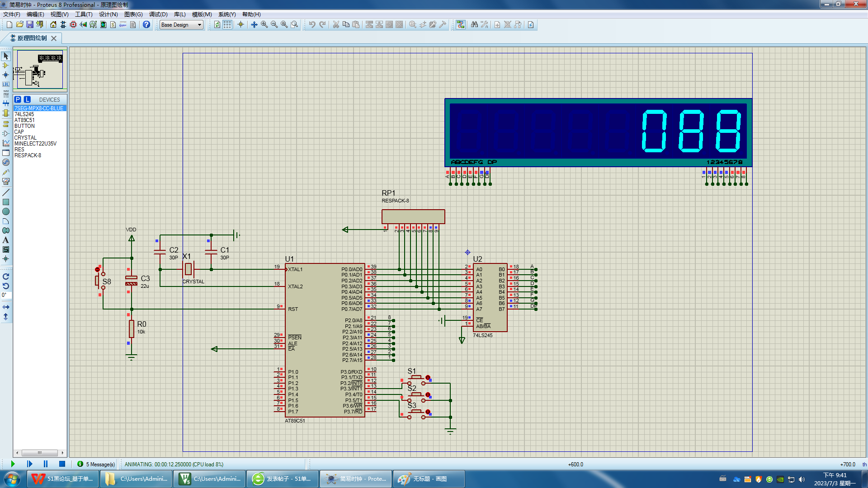This screenshot has width=868, height=488.
Task: Choose the Wire Label (LBL) tool
Action: tap(6, 84)
